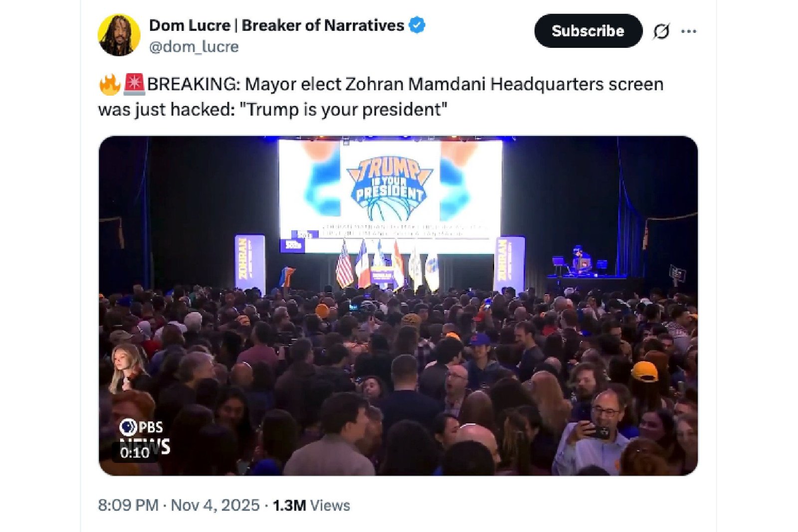Viewport: 798px width, 532px height.
Task: Open the three-dot more options menu
Action: click(x=689, y=31)
